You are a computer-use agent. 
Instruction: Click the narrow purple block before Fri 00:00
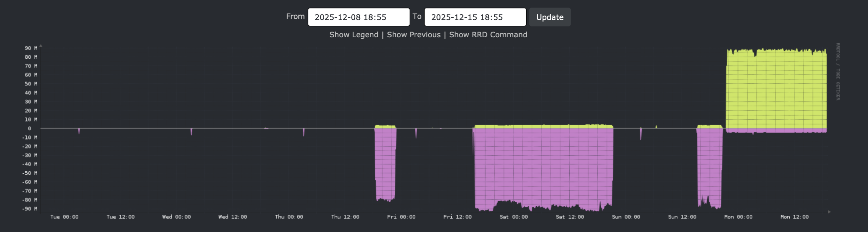click(385, 163)
